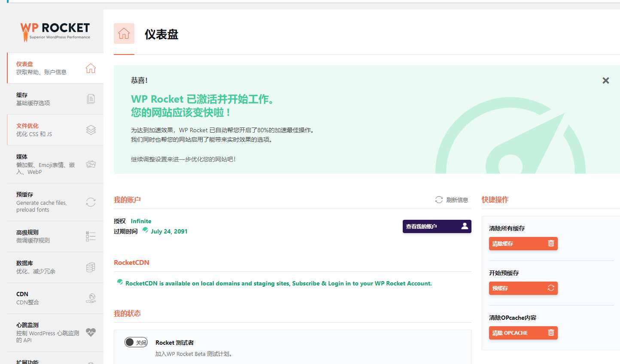Click the 加入WP Rocket Beta 测试计划 text
Screen dimensions: 620x364
pos(194,354)
